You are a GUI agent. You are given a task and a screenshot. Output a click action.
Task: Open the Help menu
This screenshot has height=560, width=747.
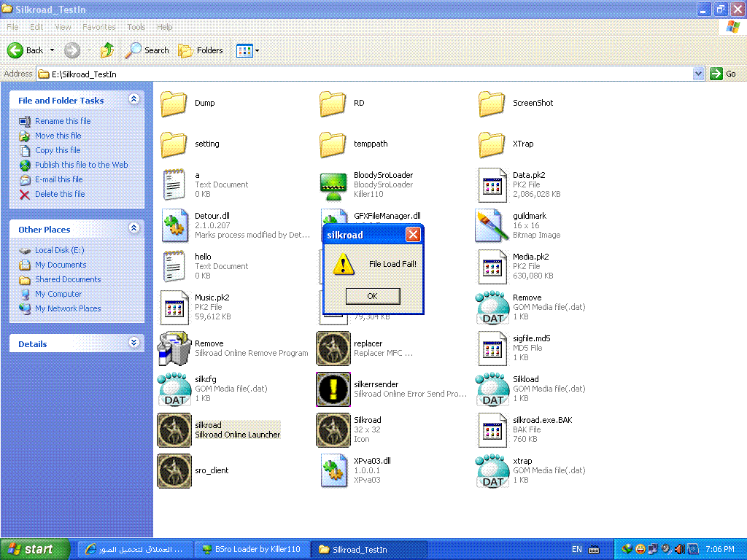[x=164, y=27]
